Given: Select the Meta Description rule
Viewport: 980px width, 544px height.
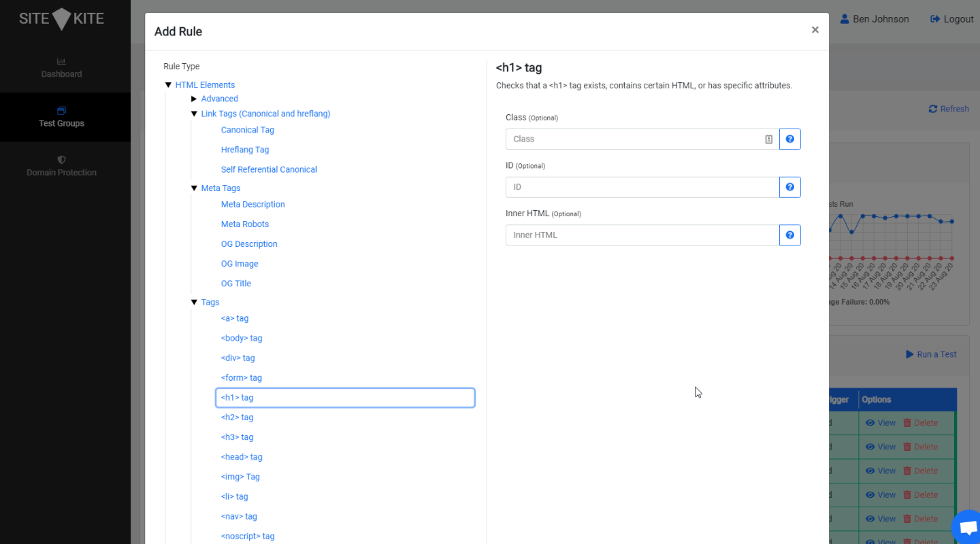Looking at the screenshot, I should 253,204.
